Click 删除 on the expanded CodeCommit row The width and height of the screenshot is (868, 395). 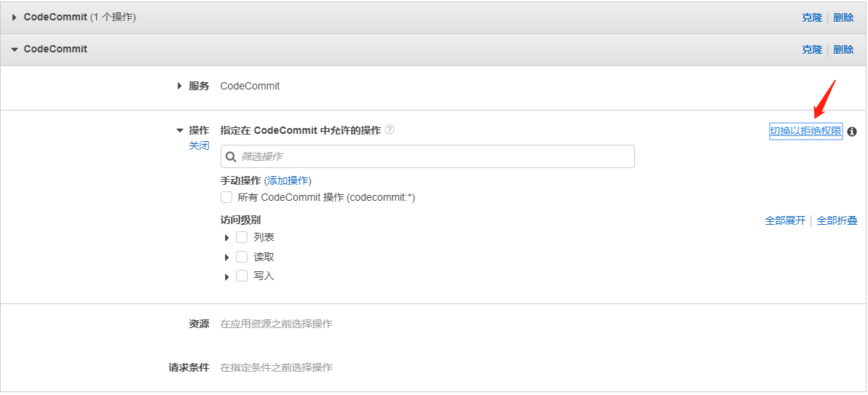click(843, 49)
